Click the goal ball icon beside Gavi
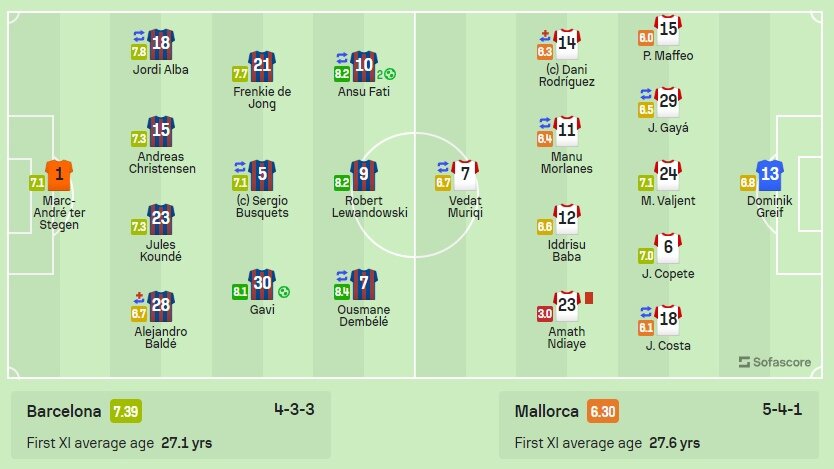The image size is (834, 469). (284, 292)
